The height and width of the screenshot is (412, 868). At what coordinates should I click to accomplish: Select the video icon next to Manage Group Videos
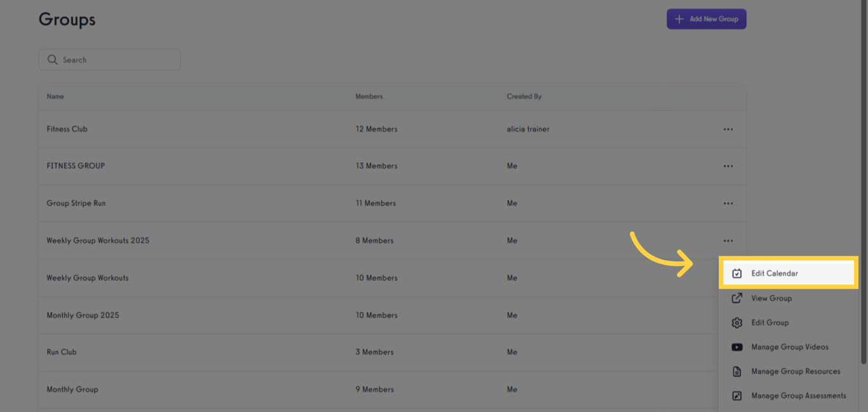coord(736,347)
